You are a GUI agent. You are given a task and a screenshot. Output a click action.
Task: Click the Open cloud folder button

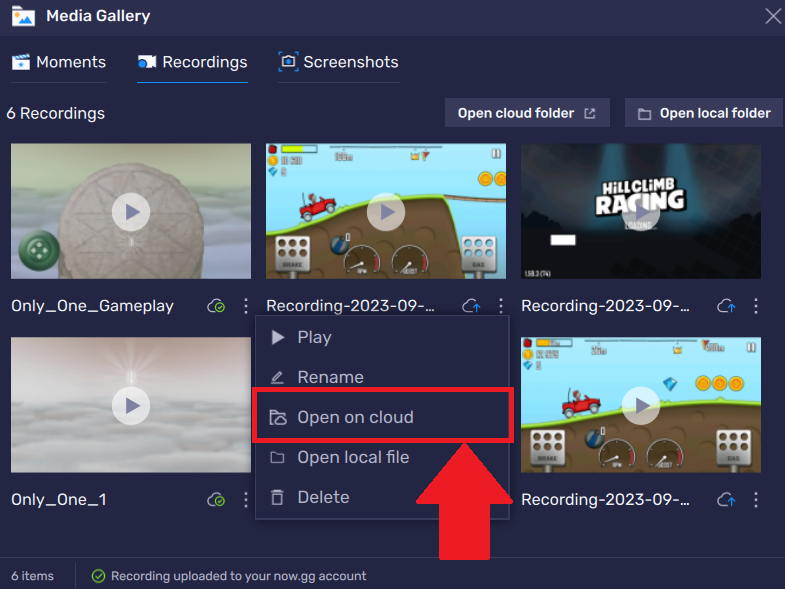(x=526, y=113)
